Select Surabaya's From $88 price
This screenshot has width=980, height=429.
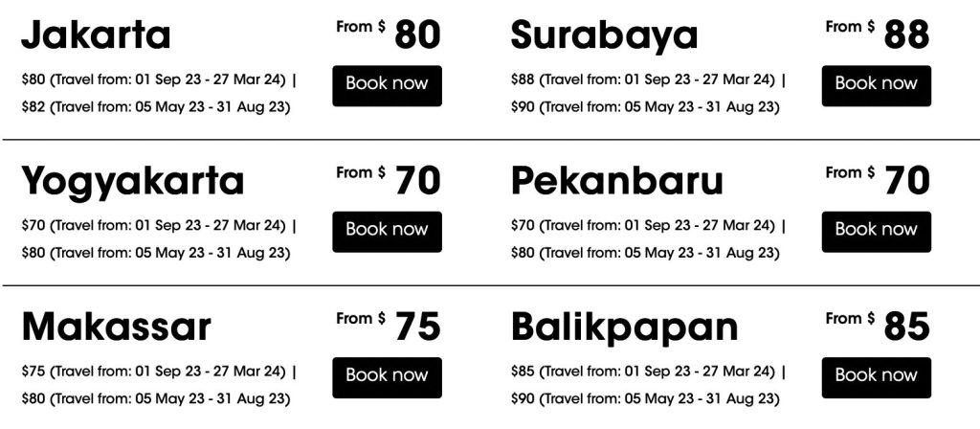click(878, 34)
